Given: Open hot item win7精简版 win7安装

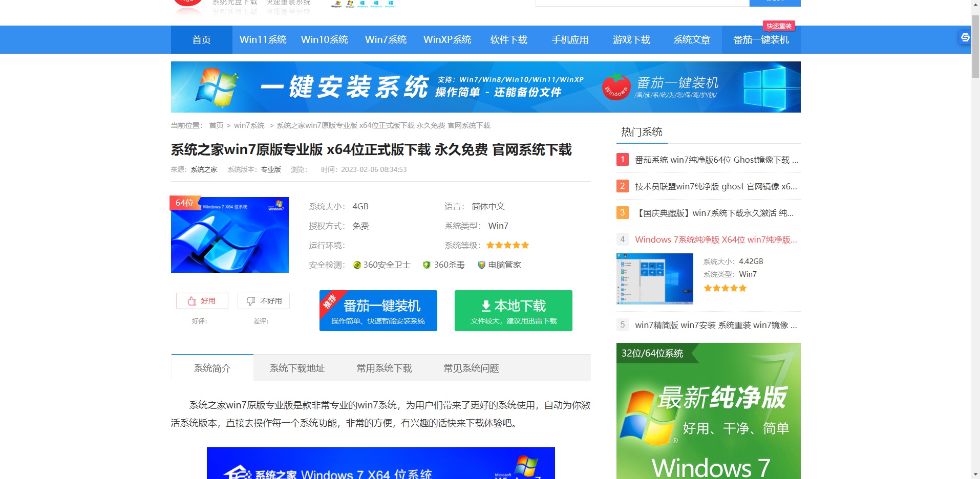Looking at the screenshot, I should pyautogui.click(x=716, y=325).
